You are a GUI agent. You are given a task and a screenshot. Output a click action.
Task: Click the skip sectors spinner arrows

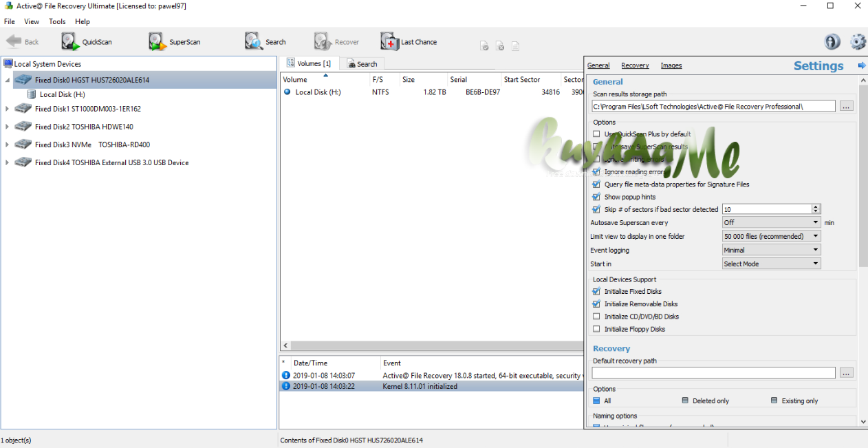[816, 209]
